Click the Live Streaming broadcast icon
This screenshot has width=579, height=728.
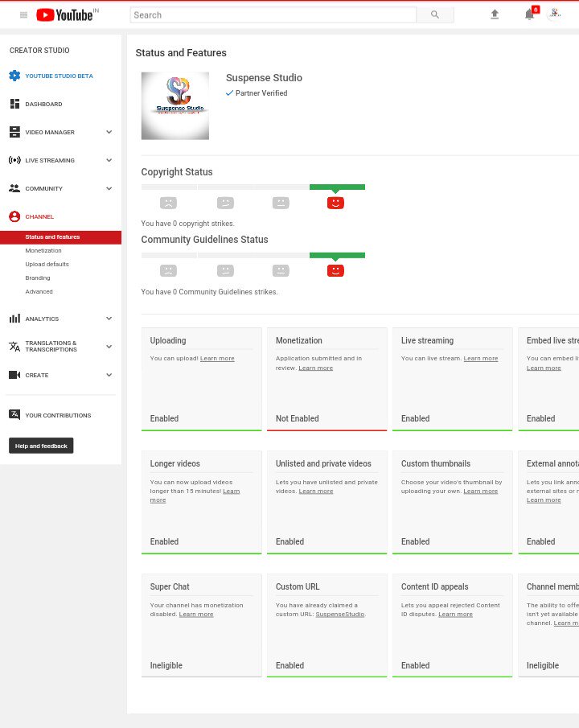pos(14,160)
